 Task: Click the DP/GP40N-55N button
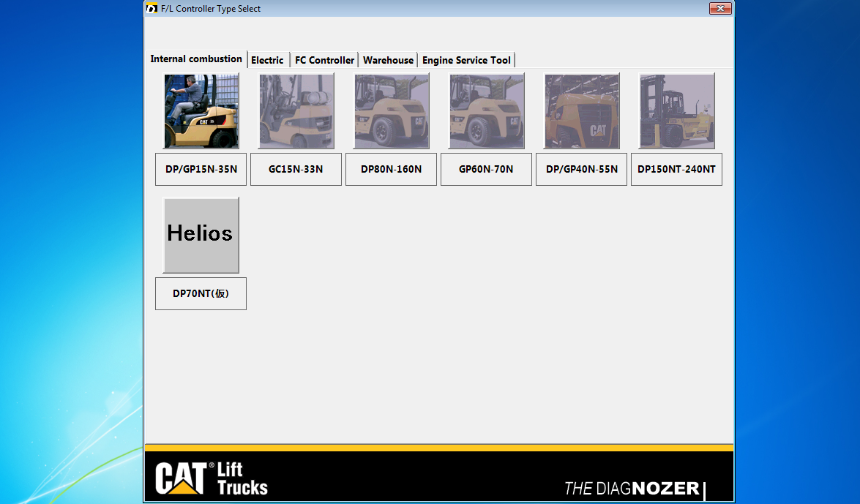click(581, 170)
